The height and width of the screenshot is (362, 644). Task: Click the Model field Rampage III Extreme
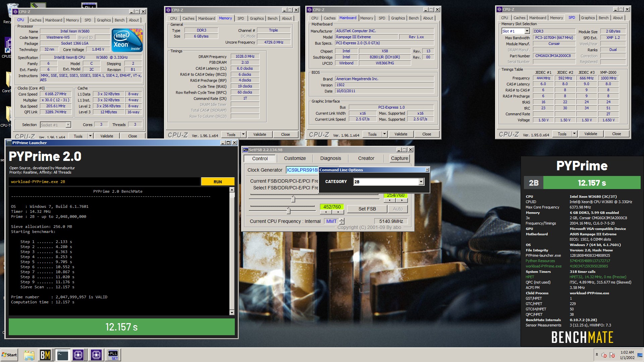(366, 37)
